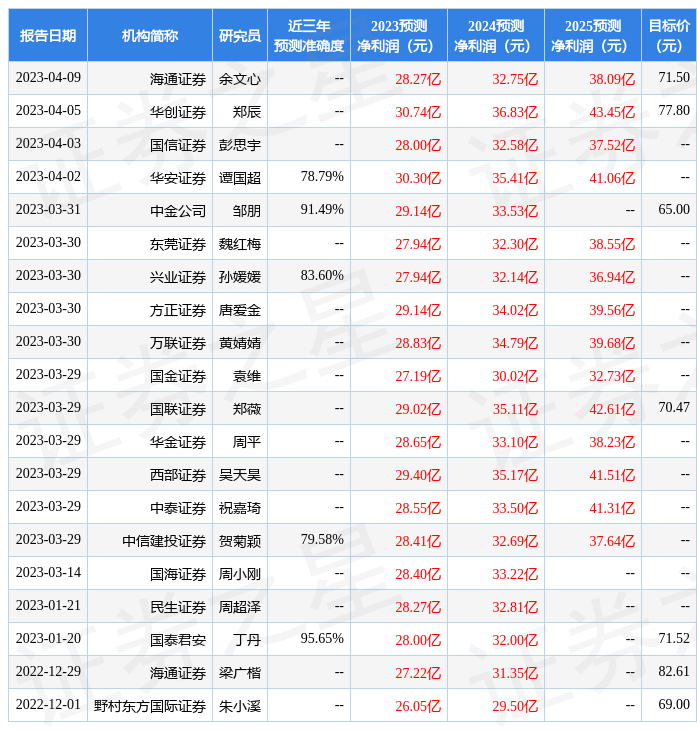The height and width of the screenshot is (730, 697).
Task: Click accuracy value 91.49%
Action: pyautogui.click(x=322, y=210)
